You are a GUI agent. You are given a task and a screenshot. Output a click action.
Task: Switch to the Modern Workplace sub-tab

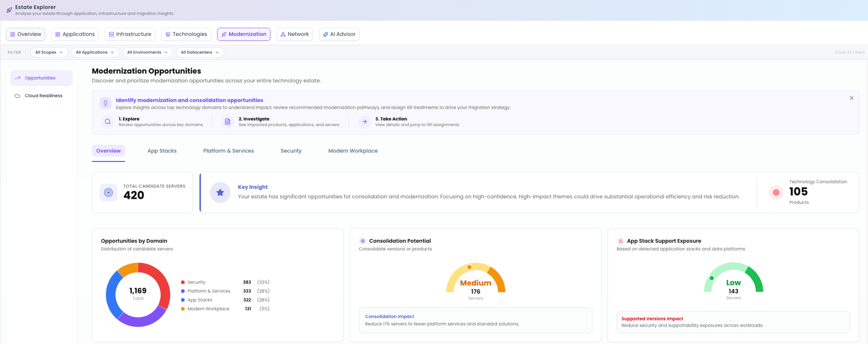tap(353, 151)
